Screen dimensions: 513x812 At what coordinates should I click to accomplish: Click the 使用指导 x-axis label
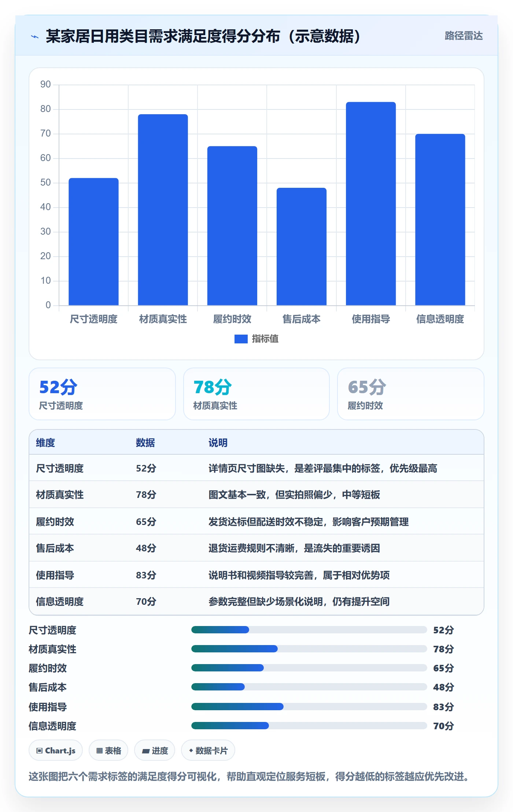tap(371, 319)
